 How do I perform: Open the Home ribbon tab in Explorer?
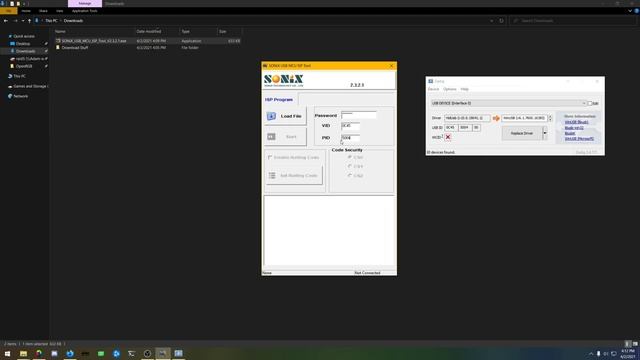26,11
